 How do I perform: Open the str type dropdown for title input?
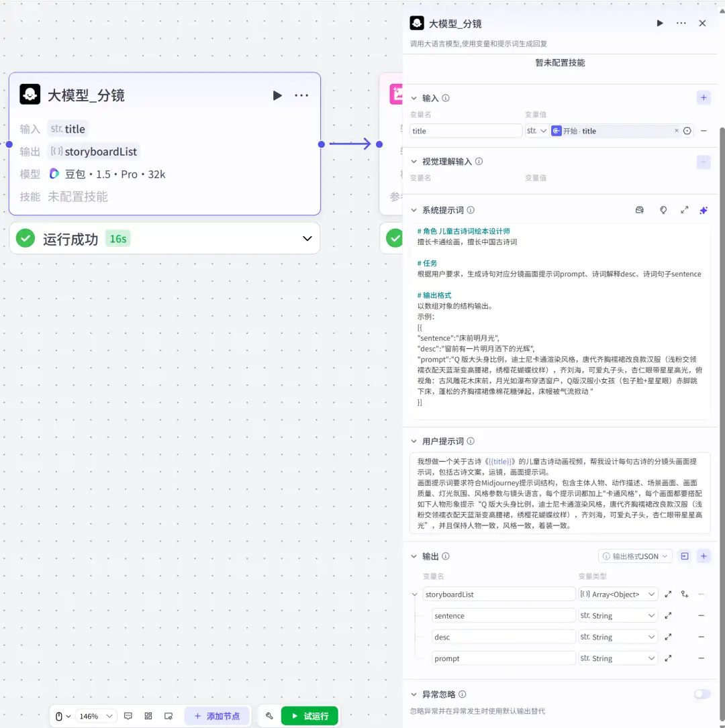click(536, 131)
